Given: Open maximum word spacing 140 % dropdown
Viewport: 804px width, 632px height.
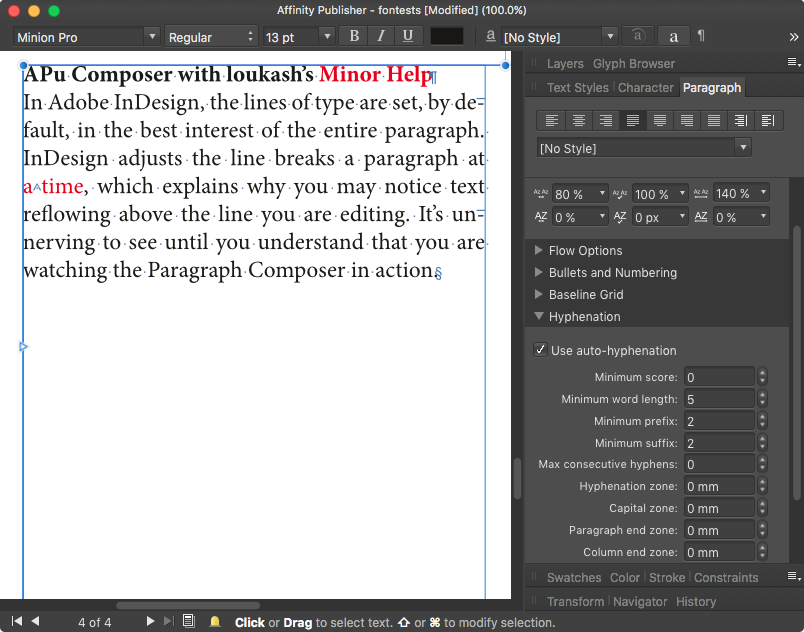Looking at the screenshot, I should [x=763, y=193].
